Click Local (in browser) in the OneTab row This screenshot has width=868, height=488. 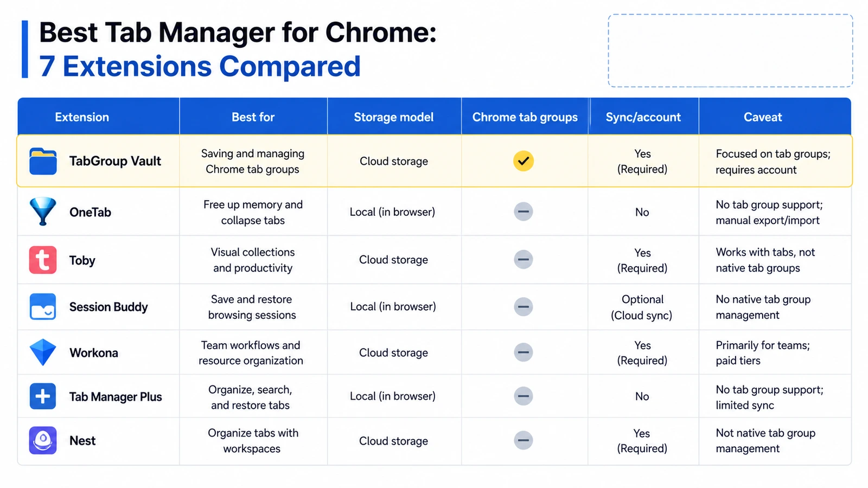tap(392, 212)
